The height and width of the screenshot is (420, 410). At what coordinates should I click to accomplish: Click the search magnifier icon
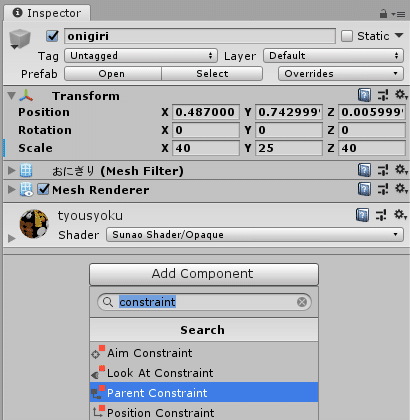pos(108,302)
